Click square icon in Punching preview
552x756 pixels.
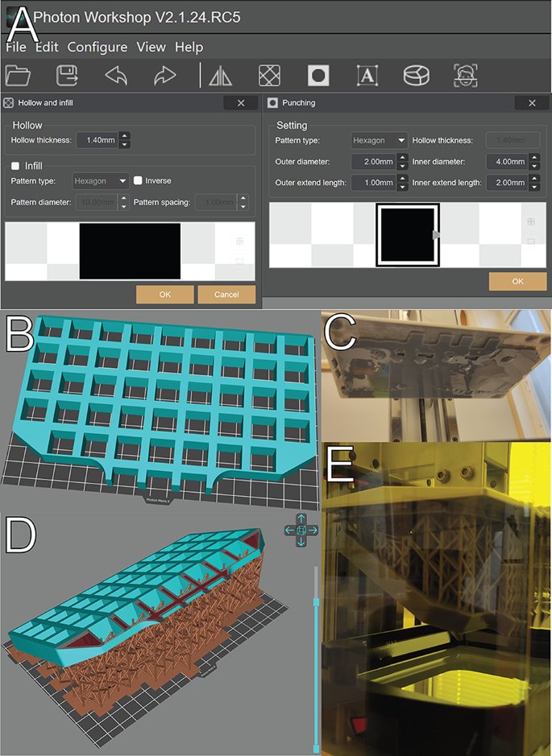coord(531,241)
